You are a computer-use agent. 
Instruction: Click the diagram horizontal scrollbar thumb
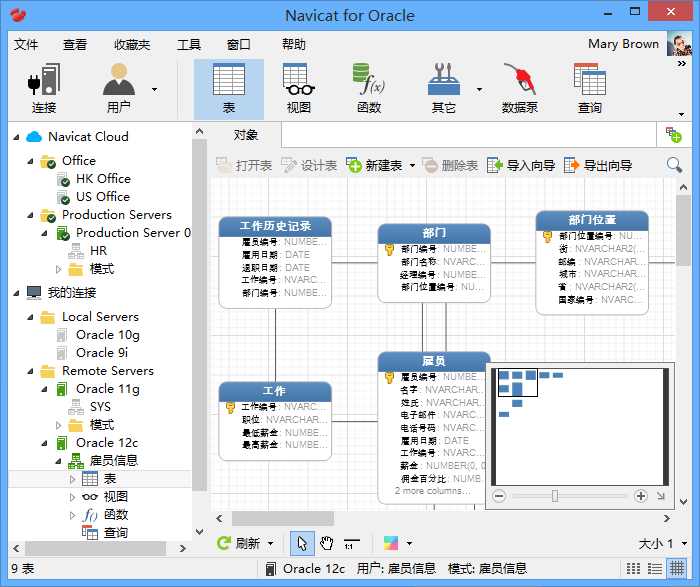click(283, 518)
